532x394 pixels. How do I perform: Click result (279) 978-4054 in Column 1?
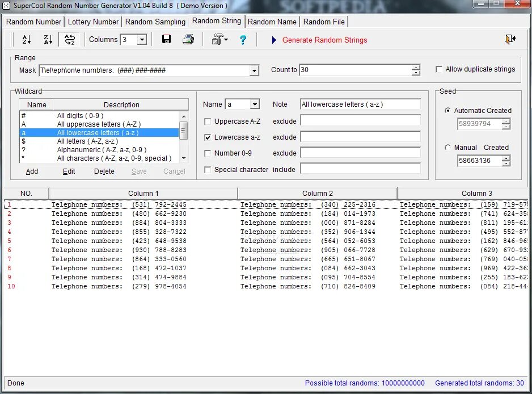tap(119, 286)
